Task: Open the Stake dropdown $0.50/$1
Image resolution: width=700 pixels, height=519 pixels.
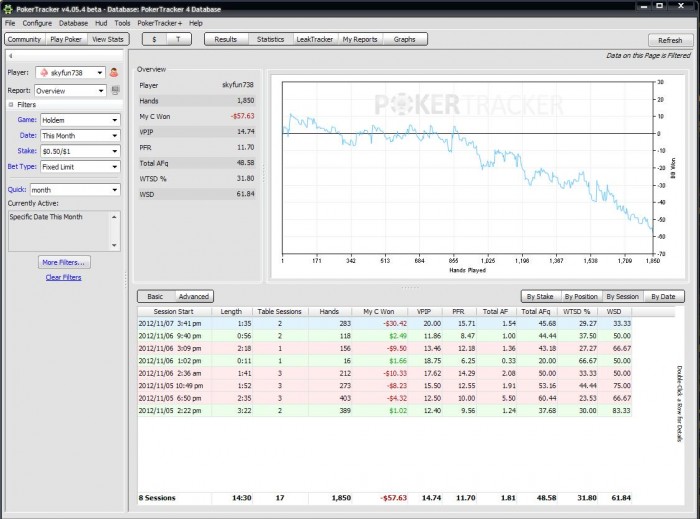Action: coord(80,151)
